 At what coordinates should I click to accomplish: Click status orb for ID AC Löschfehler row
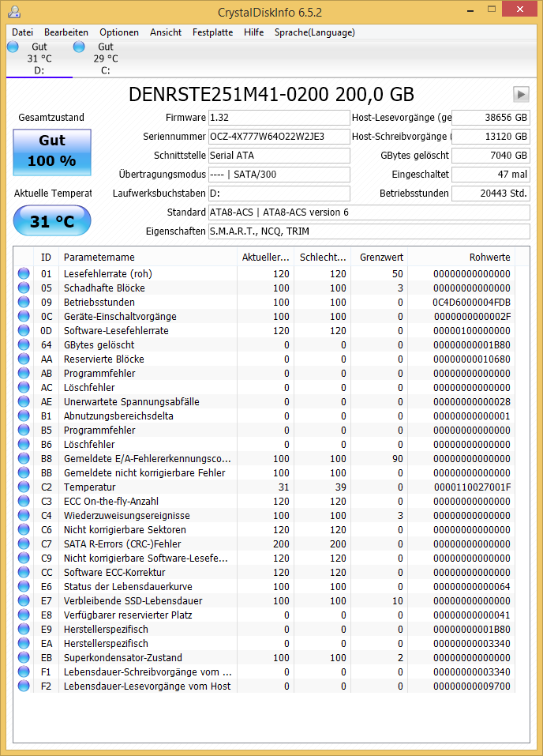coord(24,387)
